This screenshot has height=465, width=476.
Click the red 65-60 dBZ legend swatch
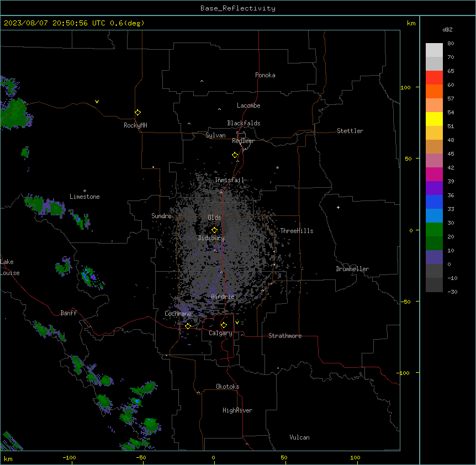click(x=434, y=78)
